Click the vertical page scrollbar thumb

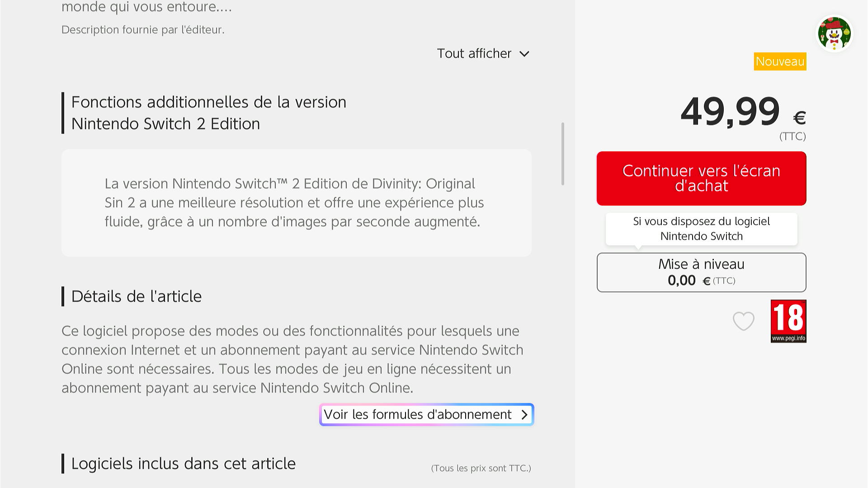[x=563, y=154]
